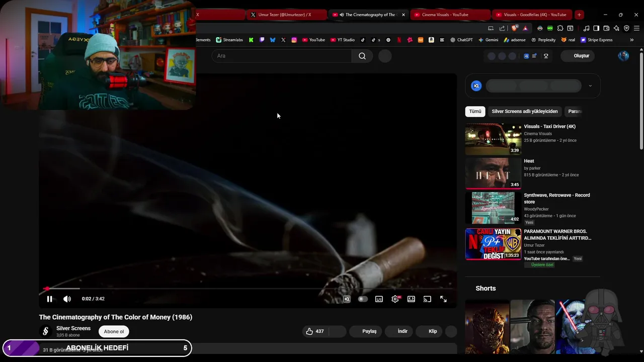Switch to the Visuals - Goodfellas (4K) tab
This screenshot has height=362, width=644.
coord(532,15)
